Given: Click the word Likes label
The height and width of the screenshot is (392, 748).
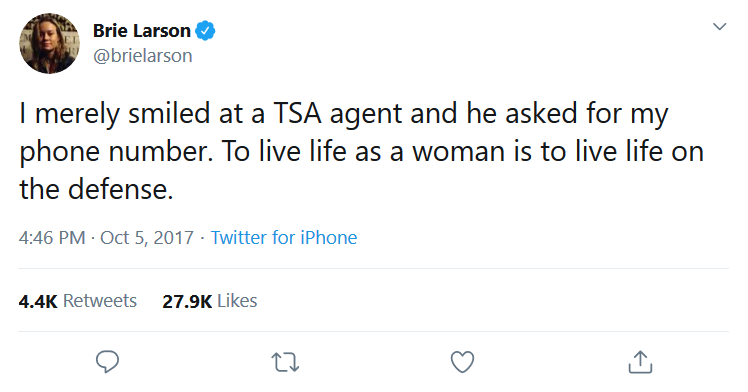Looking at the screenshot, I should click(237, 301).
